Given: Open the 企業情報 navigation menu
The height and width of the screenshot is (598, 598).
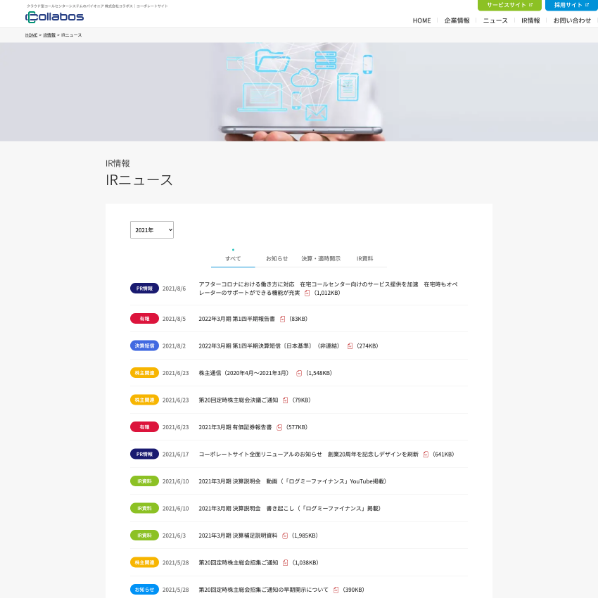Looking at the screenshot, I should click(457, 21).
